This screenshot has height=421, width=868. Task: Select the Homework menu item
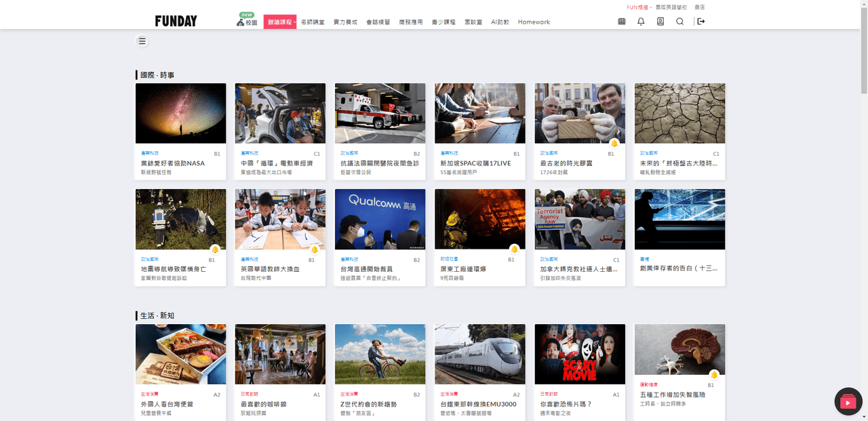[x=534, y=22]
